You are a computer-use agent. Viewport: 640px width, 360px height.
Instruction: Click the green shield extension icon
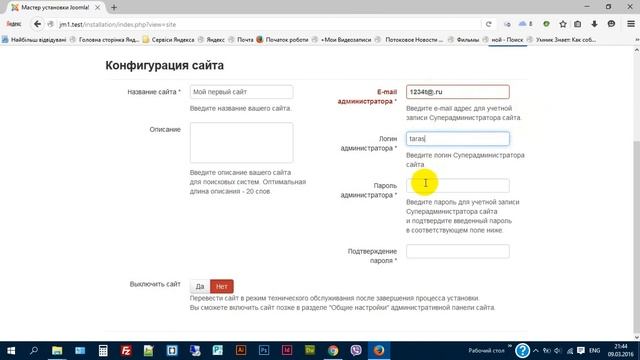tap(546, 24)
